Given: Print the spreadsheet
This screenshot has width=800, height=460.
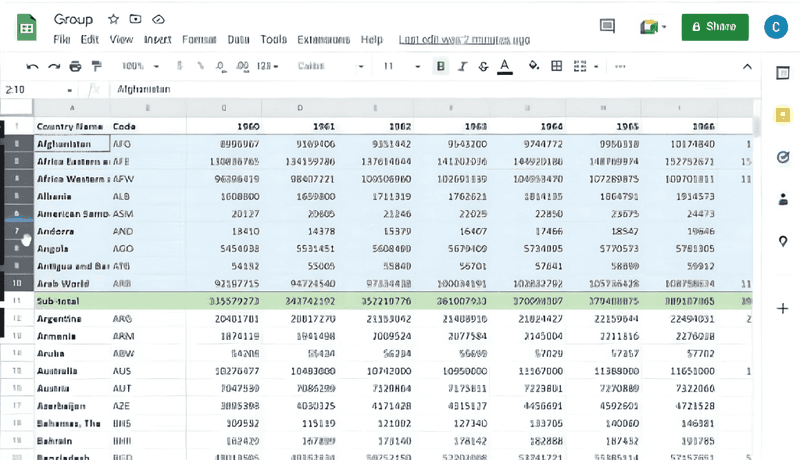Looking at the screenshot, I should tap(75, 66).
